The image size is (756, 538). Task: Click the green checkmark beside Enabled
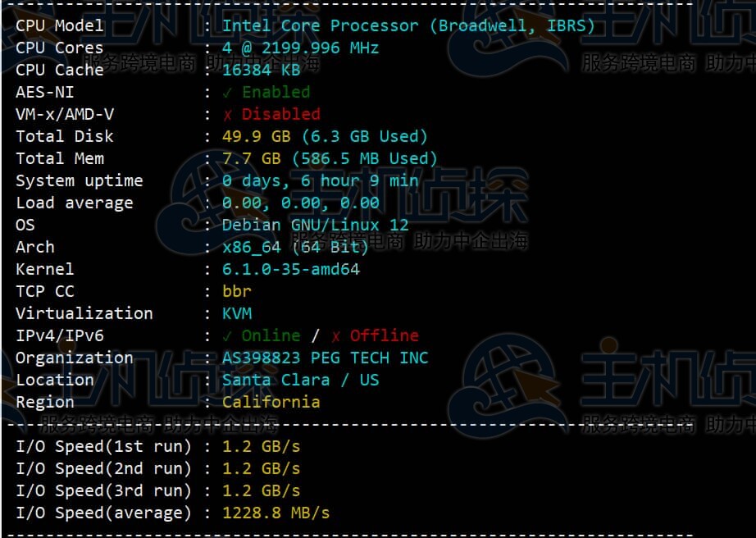click(x=227, y=93)
